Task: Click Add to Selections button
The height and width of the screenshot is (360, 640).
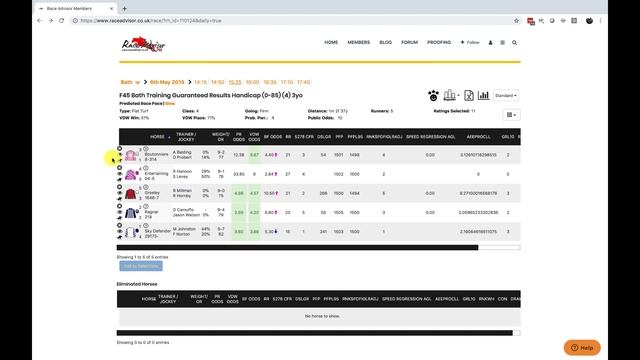Action: [141, 266]
